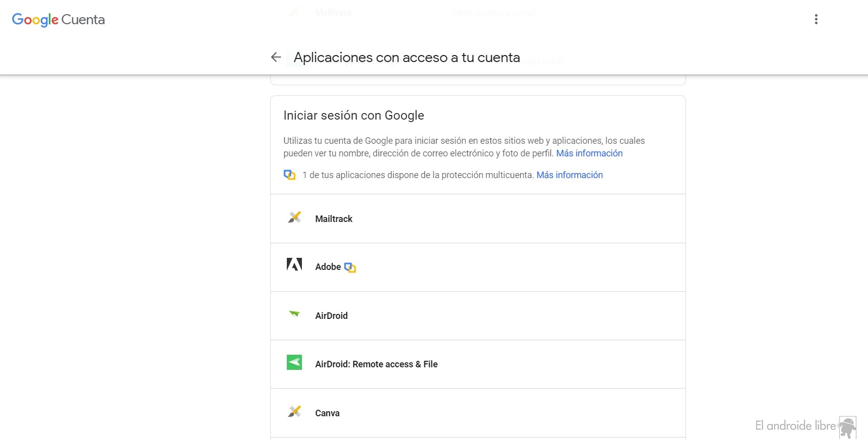
Task: Click the AirDroid green paper plane icon
Action: click(294, 314)
